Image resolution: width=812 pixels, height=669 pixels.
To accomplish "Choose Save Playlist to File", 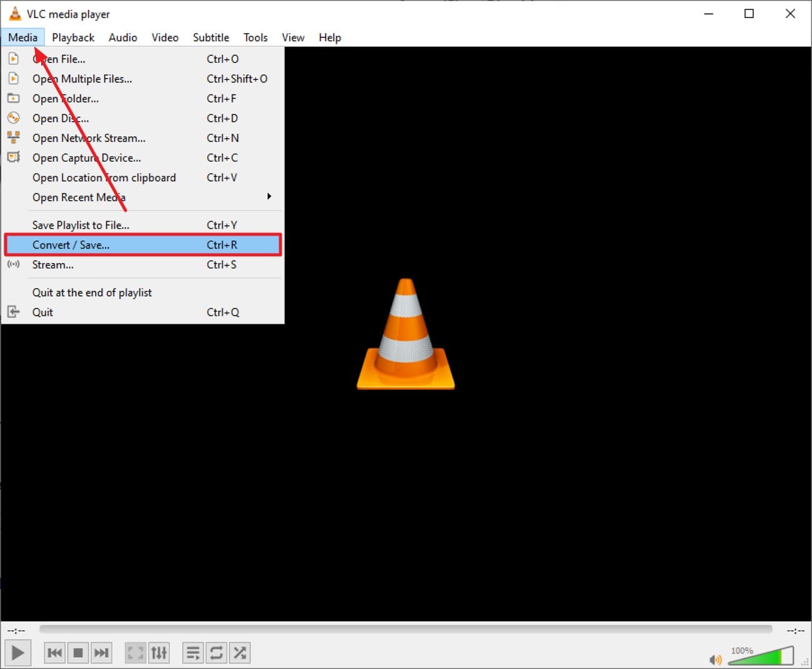I will click(80, 224).
